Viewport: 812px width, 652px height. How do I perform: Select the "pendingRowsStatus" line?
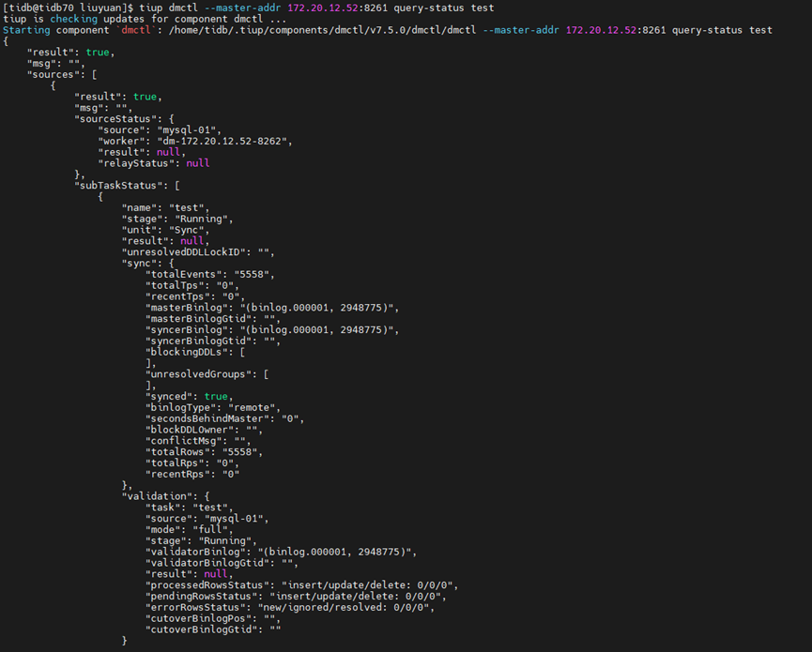pos(297,596)
